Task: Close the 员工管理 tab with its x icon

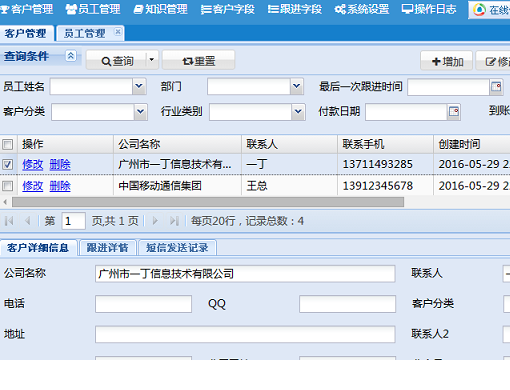Action: click(x=118, y=32)
